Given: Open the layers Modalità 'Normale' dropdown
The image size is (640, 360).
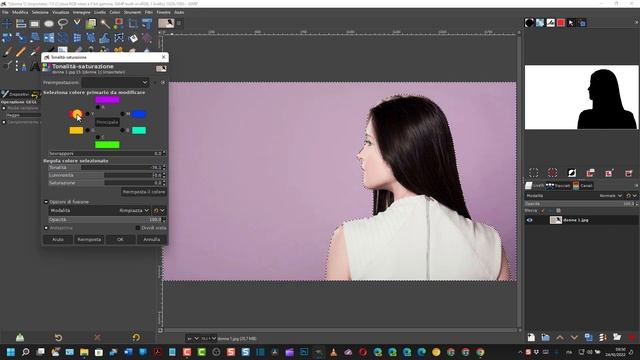Looking at the screenshot, I should click(x=574, y=196).
